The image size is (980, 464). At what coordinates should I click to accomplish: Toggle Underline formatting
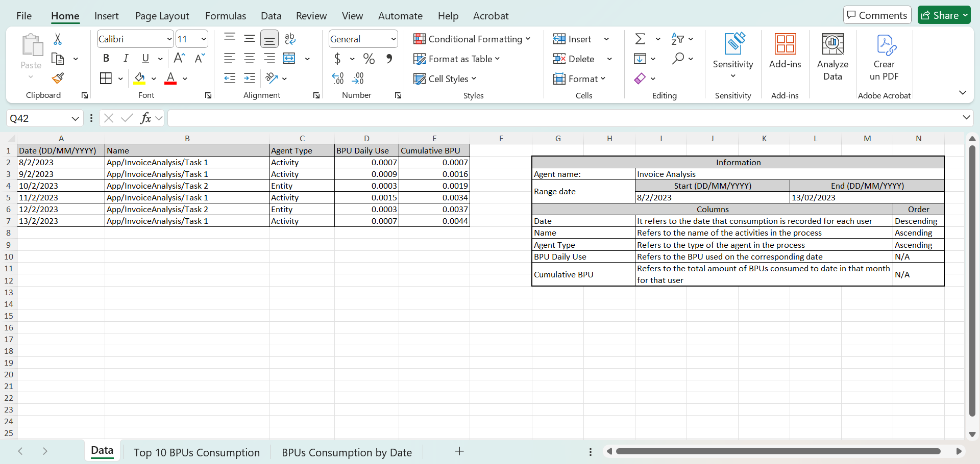[145, 59]
